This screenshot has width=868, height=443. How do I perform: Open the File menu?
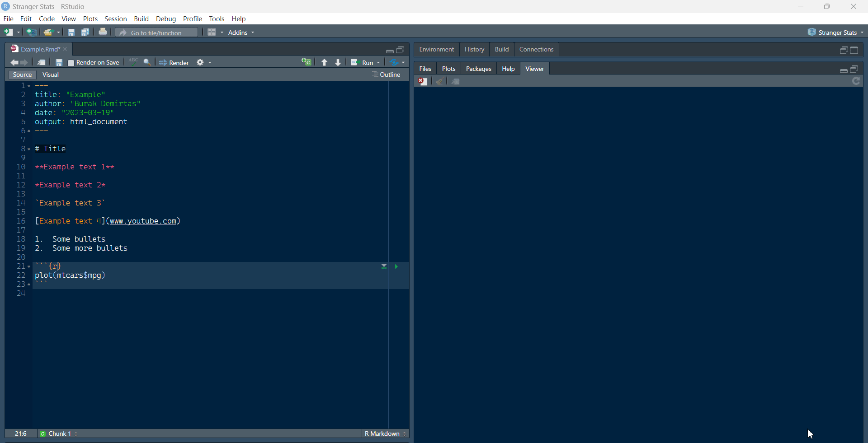click(x=9, y=19)
